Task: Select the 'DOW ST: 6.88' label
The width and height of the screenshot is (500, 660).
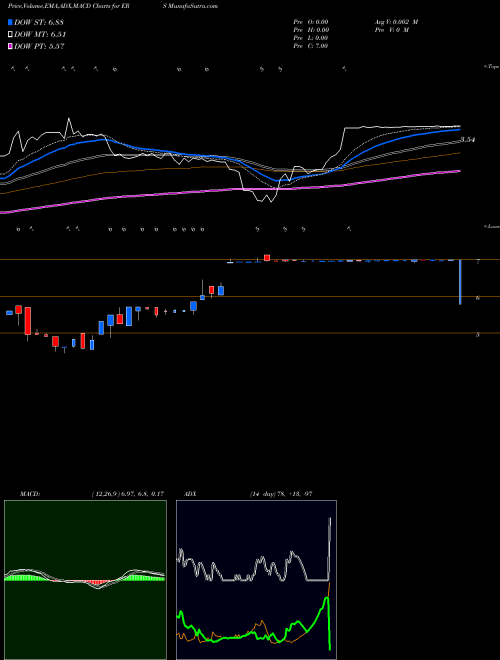Action: pyautogui.click(x=39, y=22)
